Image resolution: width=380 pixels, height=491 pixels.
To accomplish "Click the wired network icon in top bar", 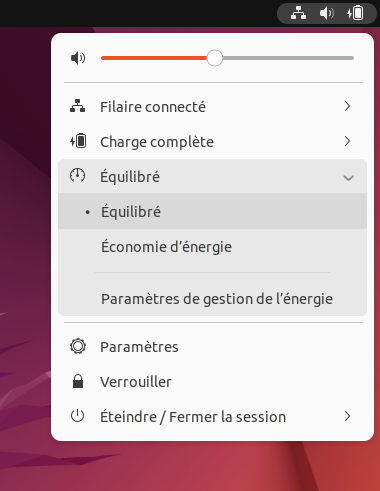I will pyautogui.click(x=298, y=13).
